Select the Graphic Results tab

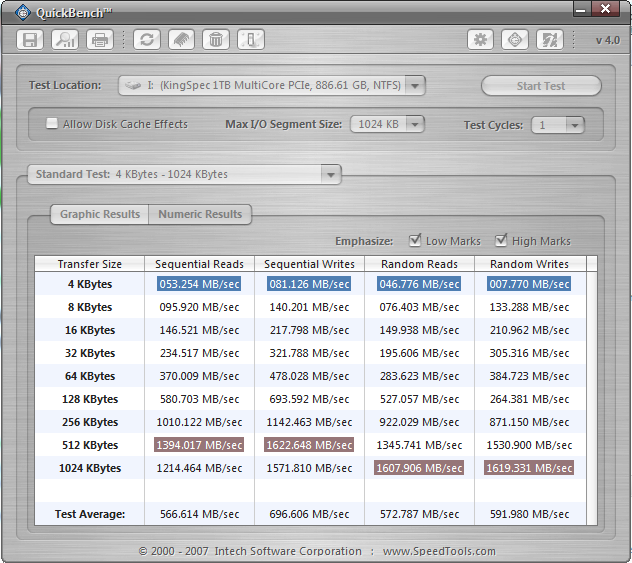(100, 214)
